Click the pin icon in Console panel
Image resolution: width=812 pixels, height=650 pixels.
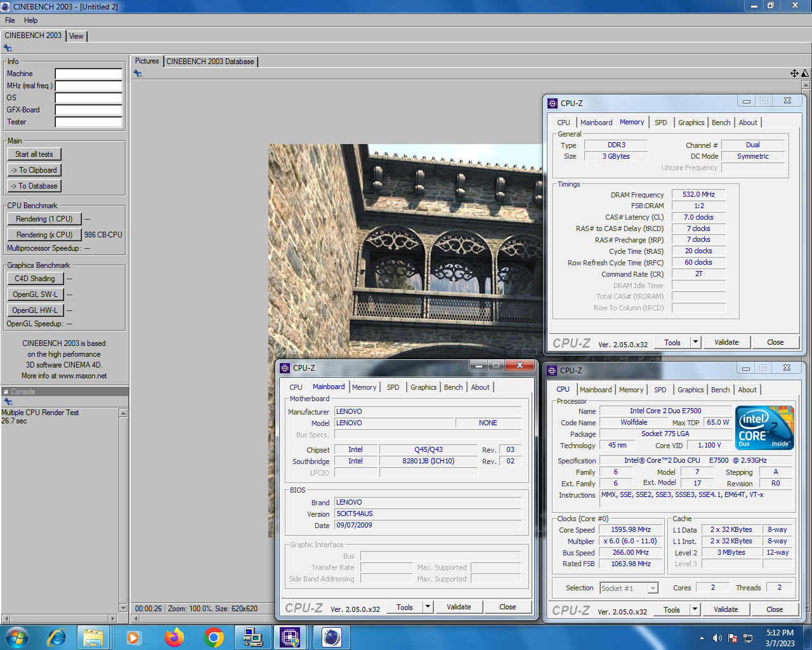point(8,402)
